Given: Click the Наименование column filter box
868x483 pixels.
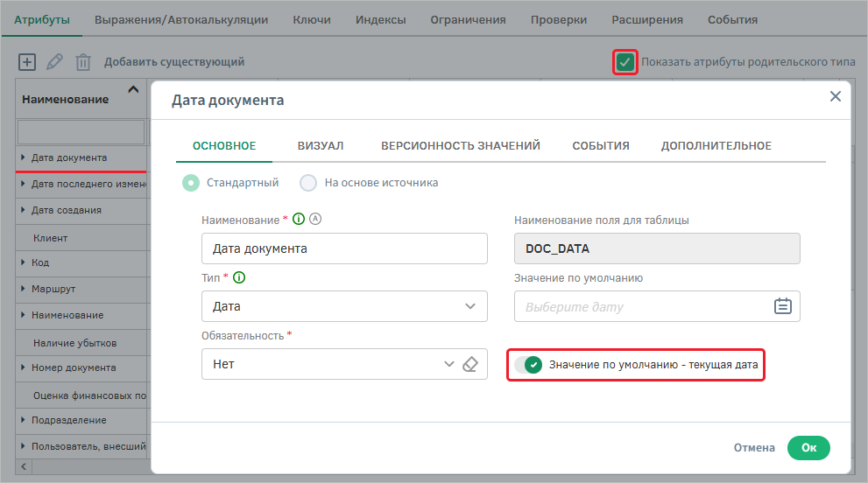Looking at the screenshot, I should 81,132.
